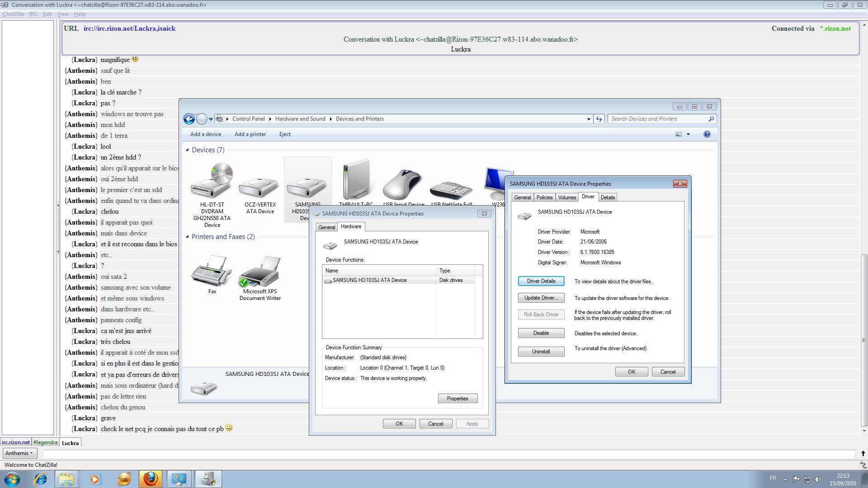Click the Driver Details button

(x=541, y=281)
